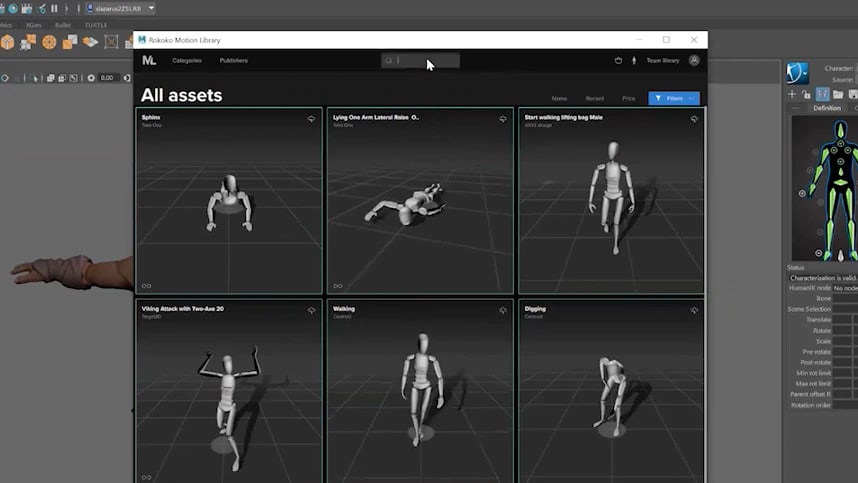
Task: Click download icon on Sphinx asset
Action: (x=312, y=119)
